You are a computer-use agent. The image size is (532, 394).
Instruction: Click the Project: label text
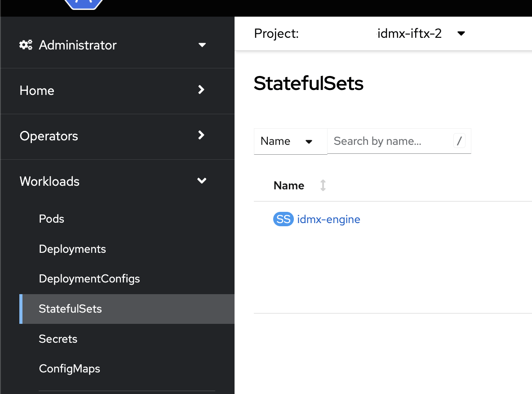click(276, 34)
